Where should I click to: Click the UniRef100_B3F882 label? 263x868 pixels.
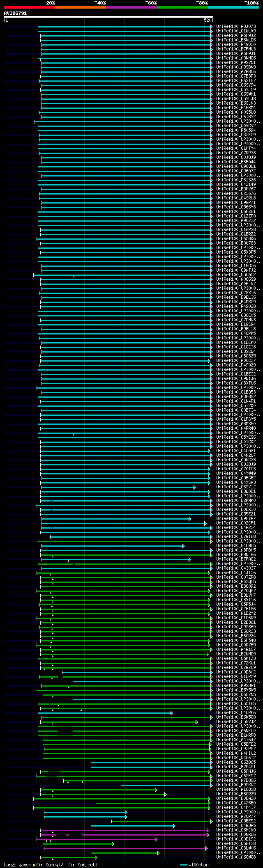click(236, 396)
